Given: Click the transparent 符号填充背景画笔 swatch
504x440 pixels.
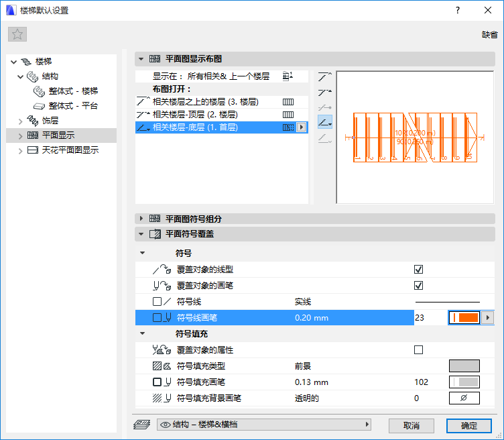Looking at the screenshot, I should (x=464, y=398).
